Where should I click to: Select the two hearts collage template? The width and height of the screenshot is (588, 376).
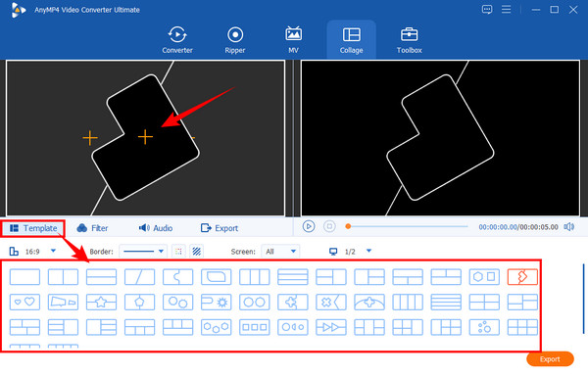point(24,302)
